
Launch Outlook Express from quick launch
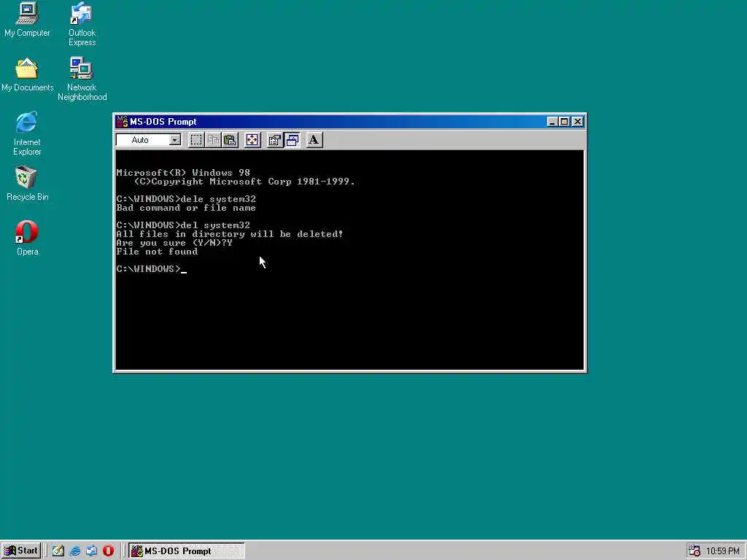pos(91,551)
